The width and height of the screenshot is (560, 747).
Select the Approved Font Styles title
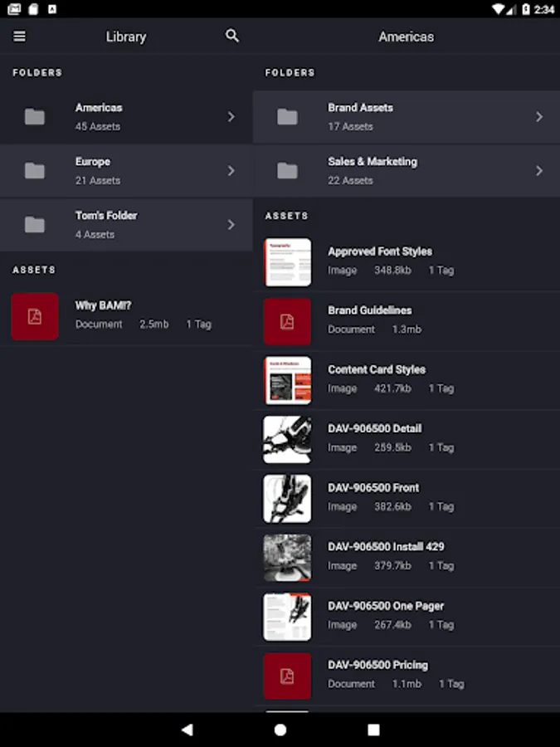coord(380,251)
